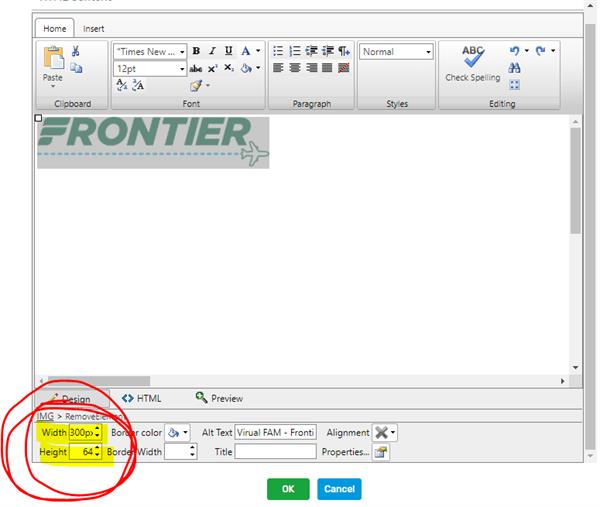600x507 pixels.
Task: Toggle italic formatting
Action: [213, 51]
